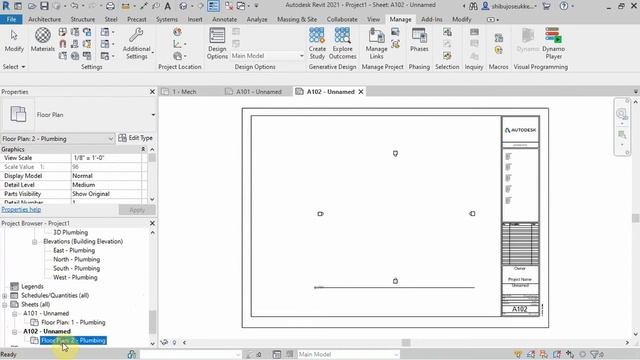Close the A102 - Unnamed view tab
The image size is (640, 360).
tap(361, 92)
